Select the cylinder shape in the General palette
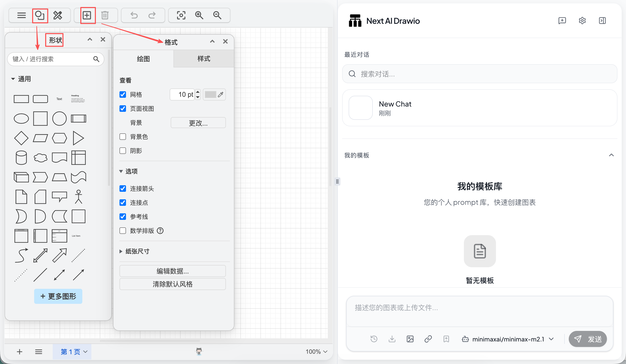This screenshot has width=626, height=364. (x=21, y=158)
